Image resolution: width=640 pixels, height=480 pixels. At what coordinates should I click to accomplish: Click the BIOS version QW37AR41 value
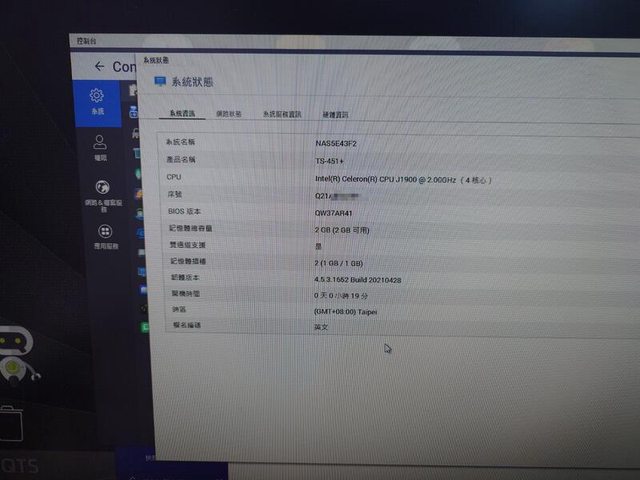click(x=335, y=212)
